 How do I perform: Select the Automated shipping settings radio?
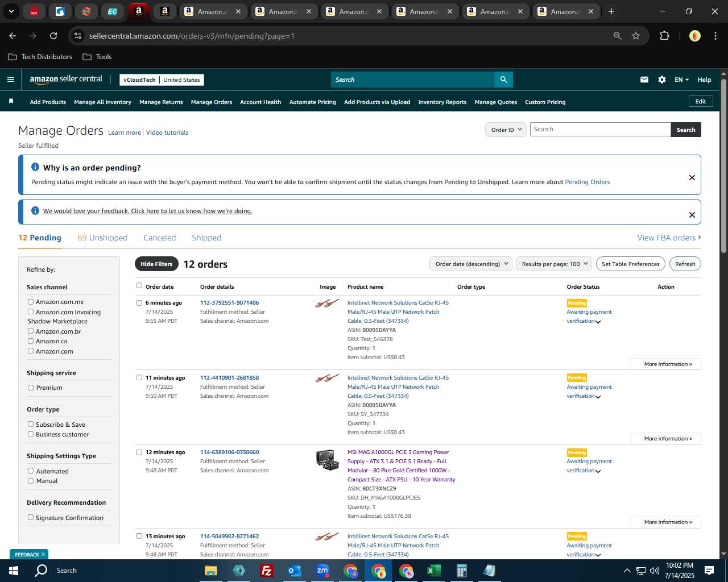coord(31,471)
